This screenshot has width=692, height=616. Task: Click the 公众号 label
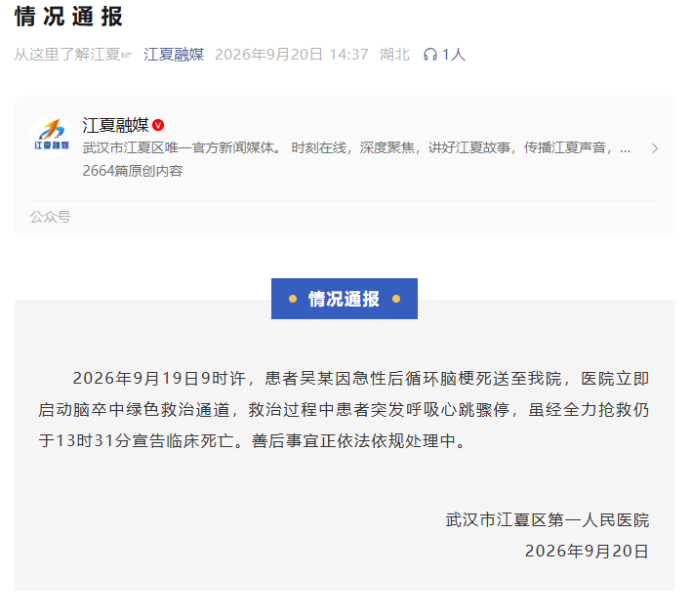pyautogui.click(x=50, y=217)
